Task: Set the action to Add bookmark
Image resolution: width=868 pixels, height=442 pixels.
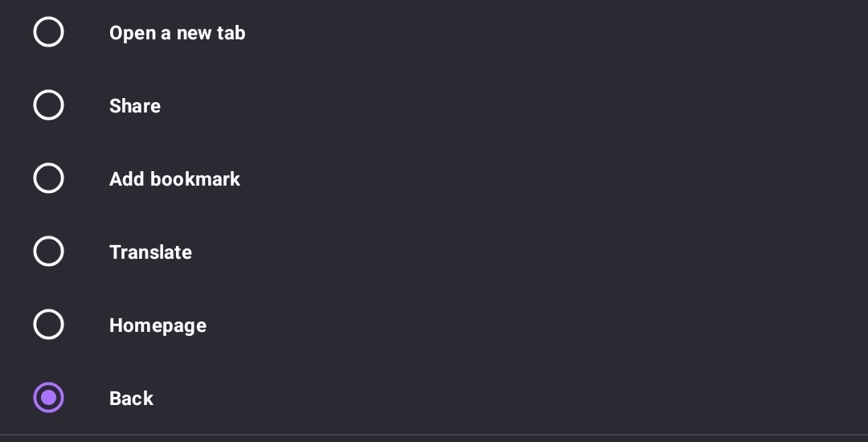Action: point(48,178)
